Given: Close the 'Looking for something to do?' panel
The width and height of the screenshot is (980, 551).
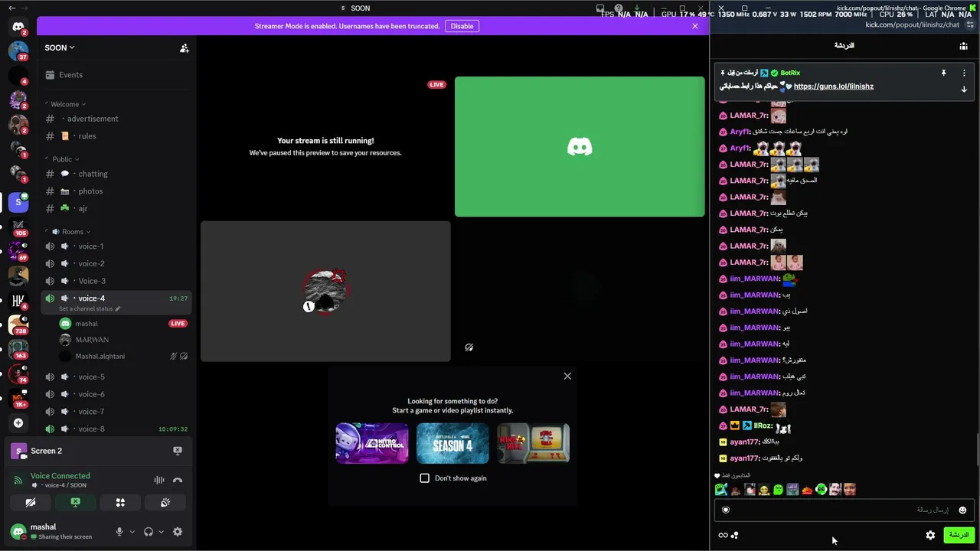Looking at the screenshot, I should [567, 376].
